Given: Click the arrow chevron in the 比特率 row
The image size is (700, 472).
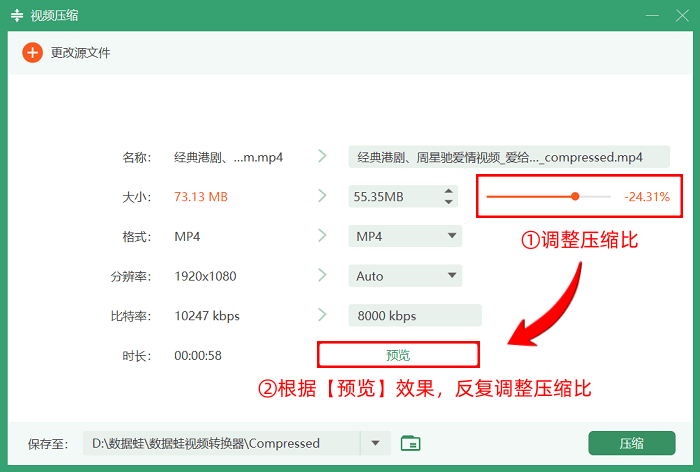Looking at the screenshot, I should point(322,315).
